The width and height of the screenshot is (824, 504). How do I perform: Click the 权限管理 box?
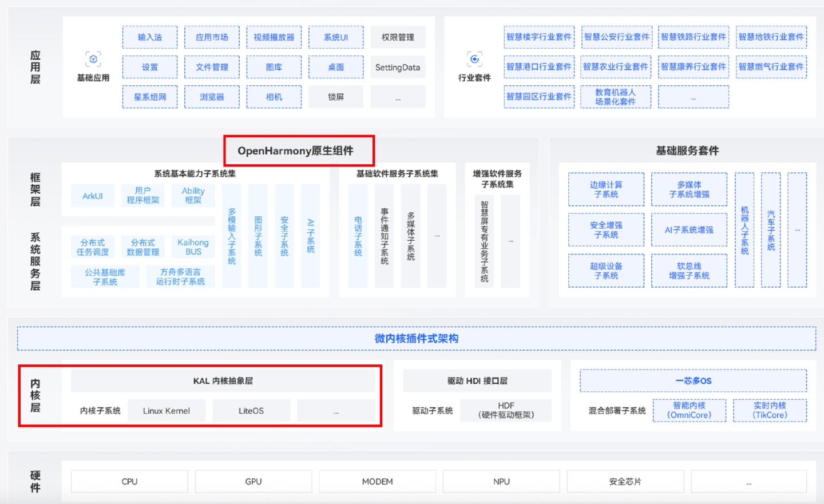(398, 37)
